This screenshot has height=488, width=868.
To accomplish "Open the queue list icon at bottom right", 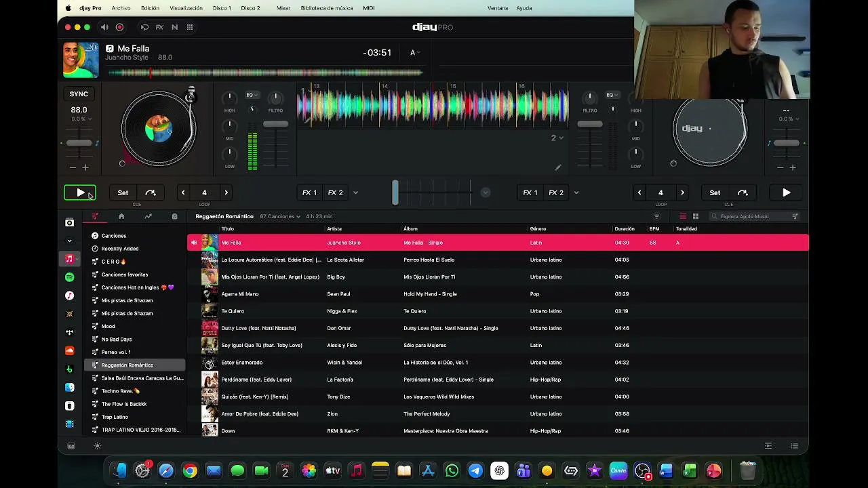I will coord(794,446).
